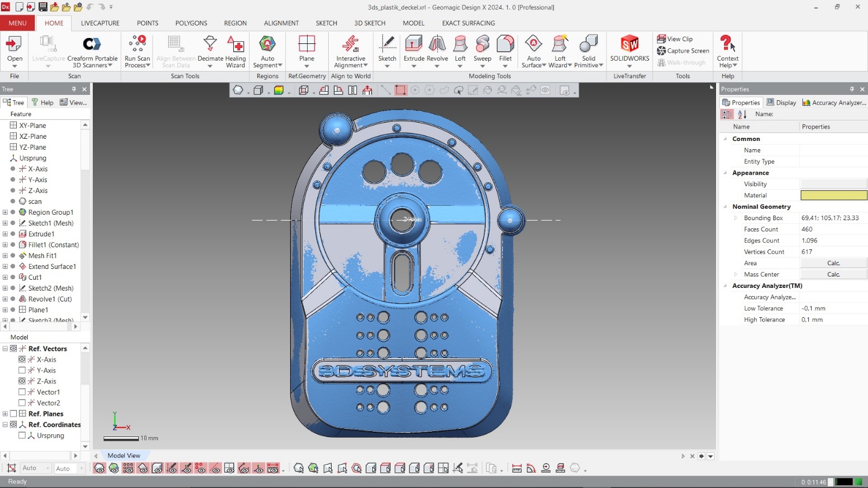Screen dimensions: 868x488
Task: Select the Revolve tool
Action: (437, 52)
